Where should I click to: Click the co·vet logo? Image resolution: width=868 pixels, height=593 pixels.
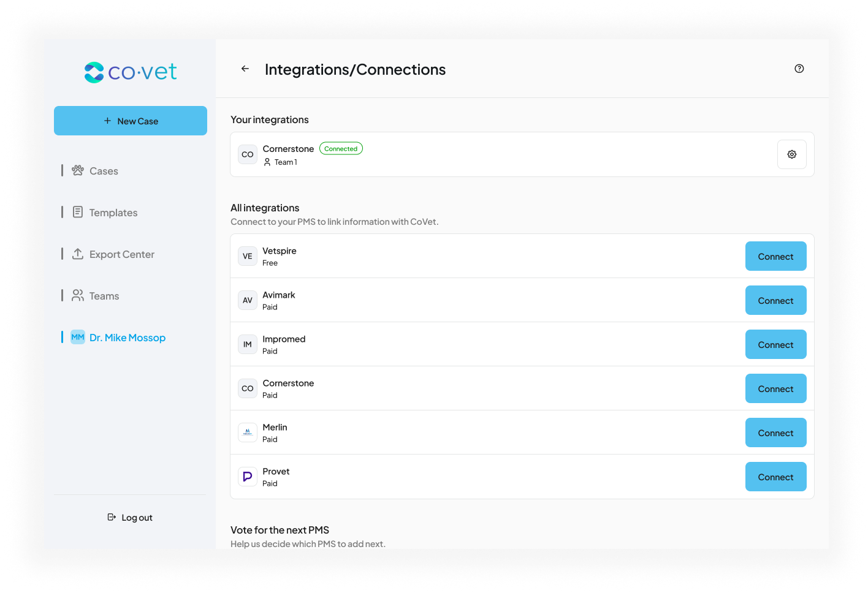pyautogui.click(x=131, y=72)
